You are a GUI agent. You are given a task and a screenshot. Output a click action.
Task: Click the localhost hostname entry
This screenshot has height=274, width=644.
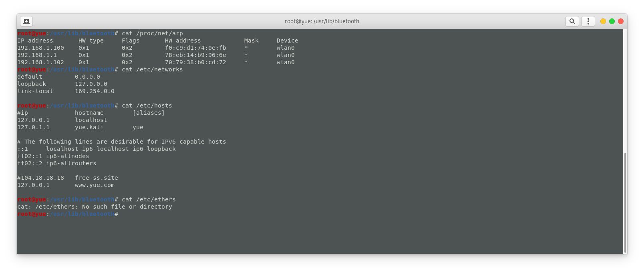(x=91, y=120)
